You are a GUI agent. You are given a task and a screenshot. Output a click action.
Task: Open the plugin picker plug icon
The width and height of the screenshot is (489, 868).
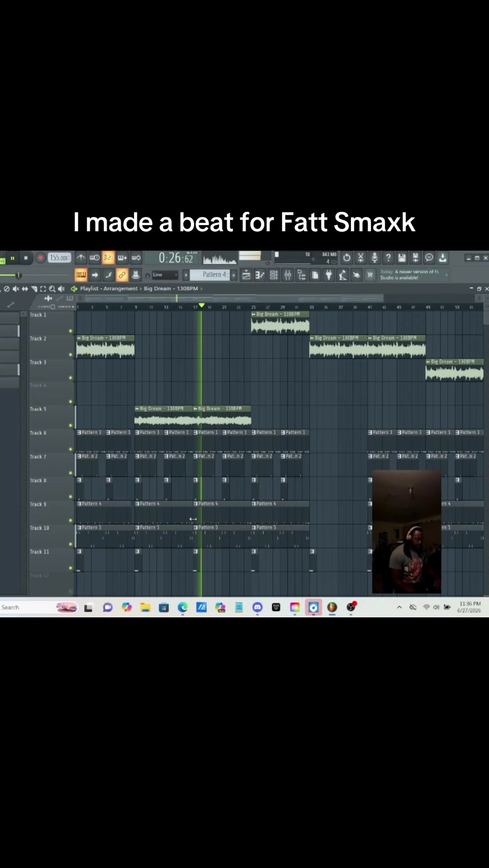point(329,275)
